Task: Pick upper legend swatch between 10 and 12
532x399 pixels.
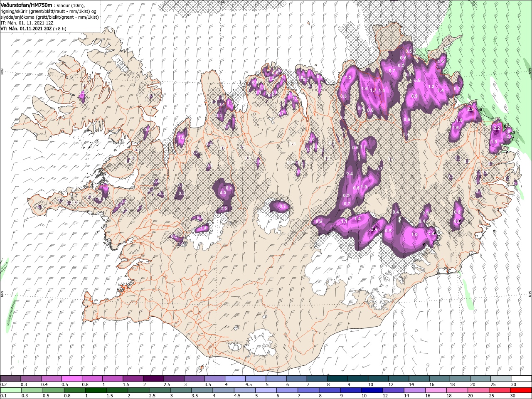Action: coord(378,379)
